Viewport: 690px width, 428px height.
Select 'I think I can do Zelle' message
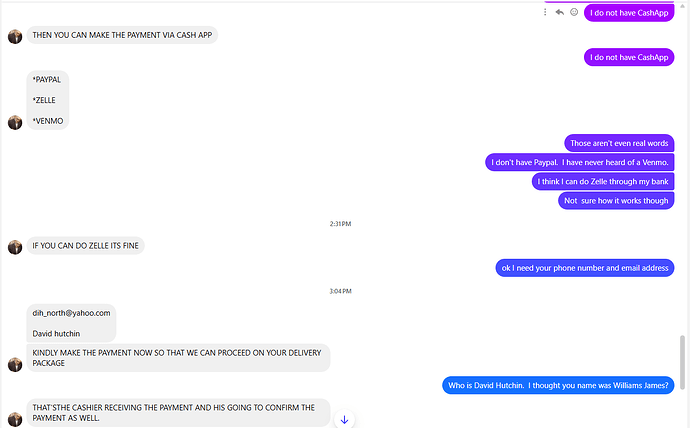[603, 181]
